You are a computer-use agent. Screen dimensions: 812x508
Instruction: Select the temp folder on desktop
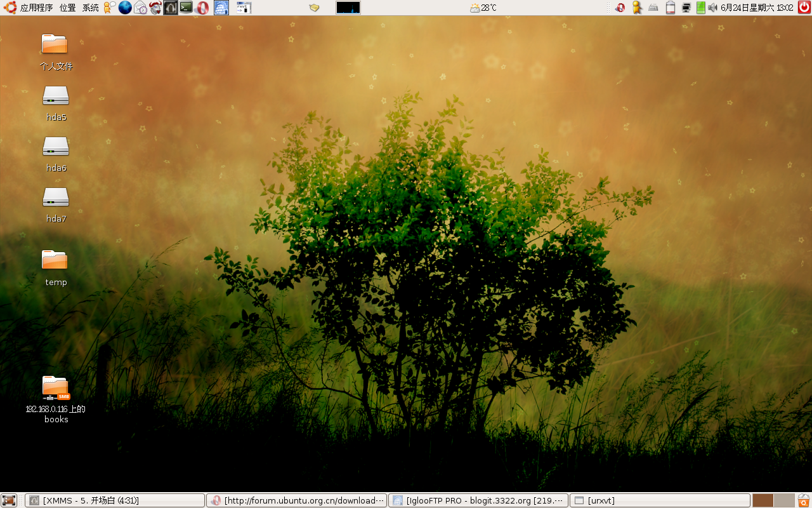click(x=56, y=268)
